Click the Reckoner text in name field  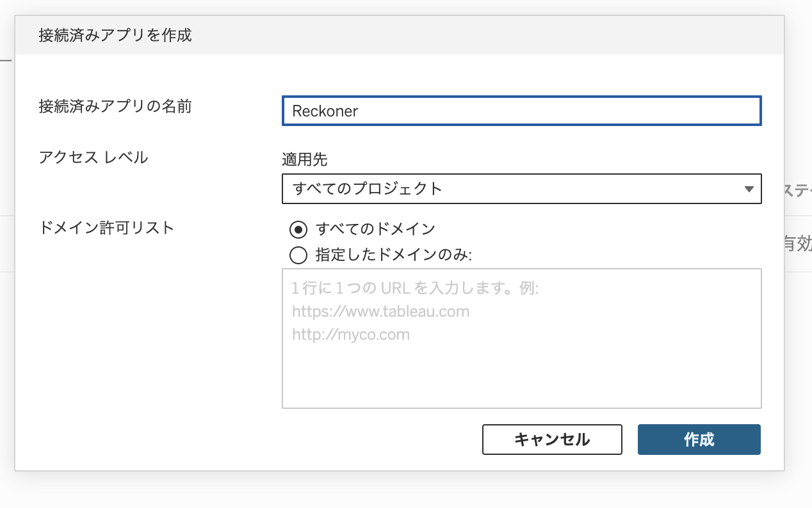pyautogui.click(x=325, y=111)
